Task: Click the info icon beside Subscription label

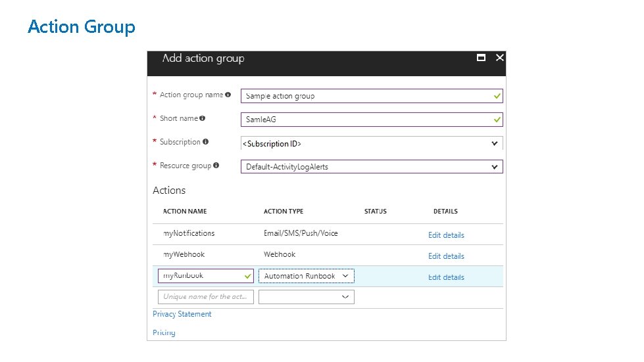Action: 206,142
